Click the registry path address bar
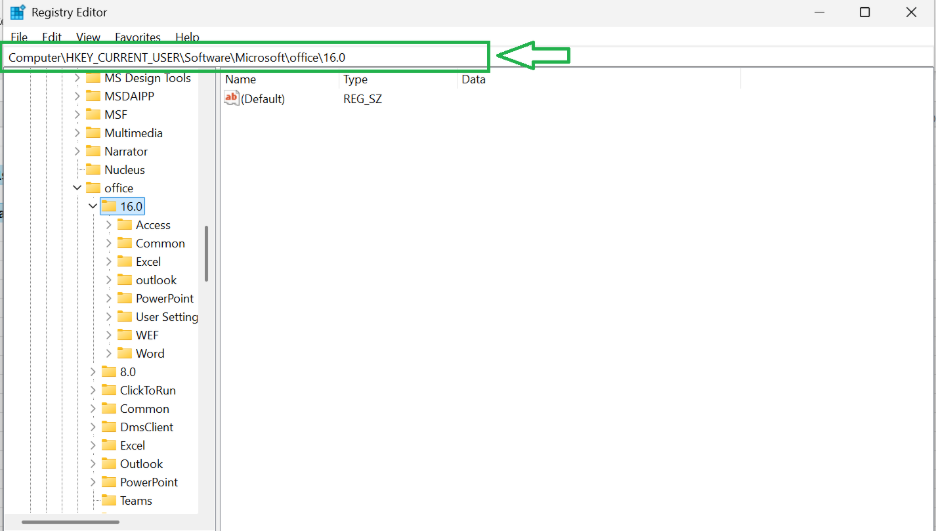Screen dimensions: 936x531 [245, 57]
